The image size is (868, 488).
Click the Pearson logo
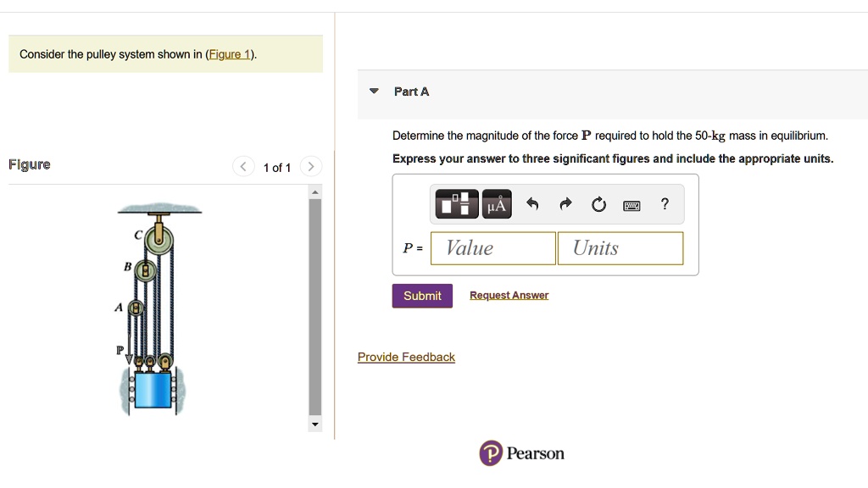(x=521, y=453)
